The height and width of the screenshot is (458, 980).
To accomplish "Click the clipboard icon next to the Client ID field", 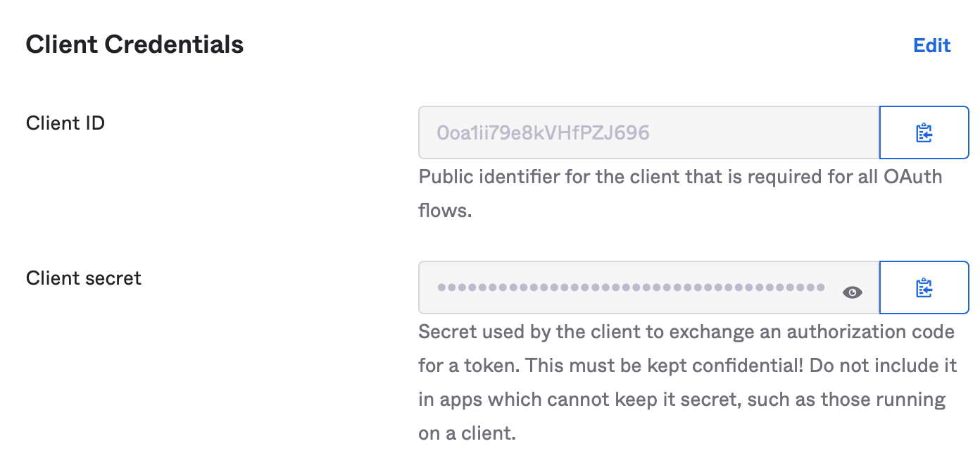I will (x=924, y=132).
